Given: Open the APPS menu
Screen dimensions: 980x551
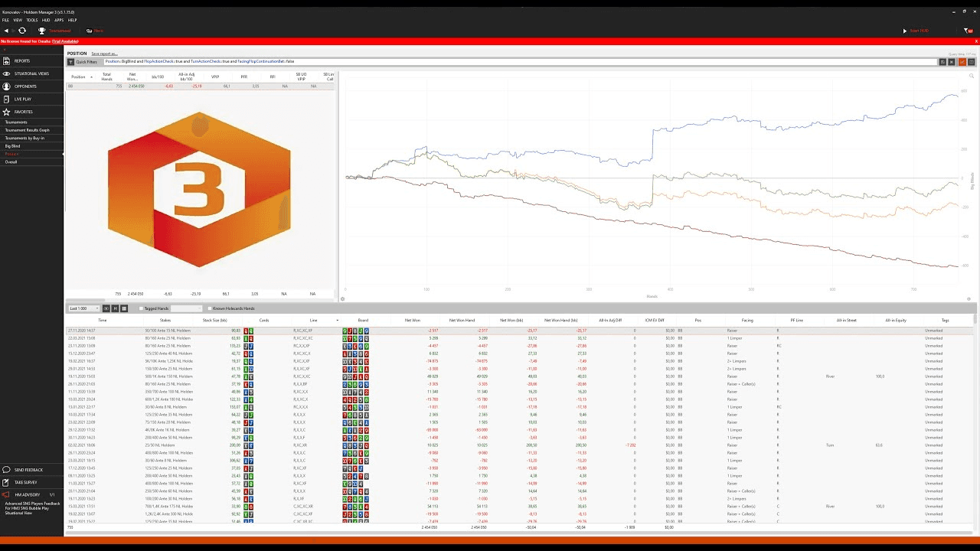Looking at the screenshot, I should (x=59, y=20).
